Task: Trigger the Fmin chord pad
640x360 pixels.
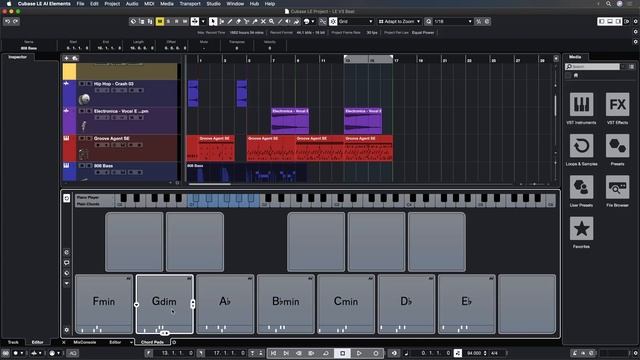Action: pos(104,304)
